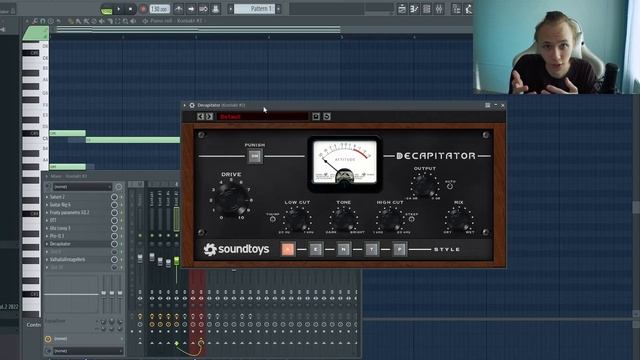Image resolution: width=640 pixels, height=360 pixels.
Task: Toggle the Punish button
Action: pyautogui.click(x=255, y=156)
